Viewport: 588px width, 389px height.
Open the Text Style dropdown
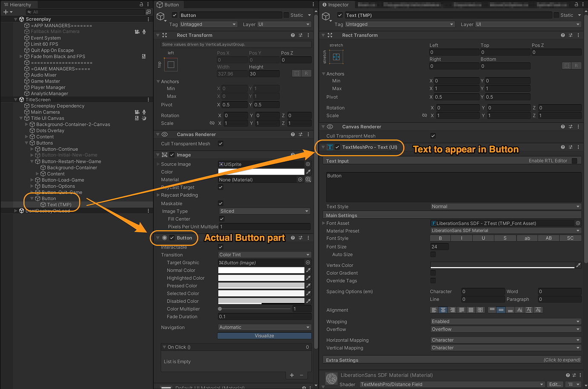click(506, 206)
